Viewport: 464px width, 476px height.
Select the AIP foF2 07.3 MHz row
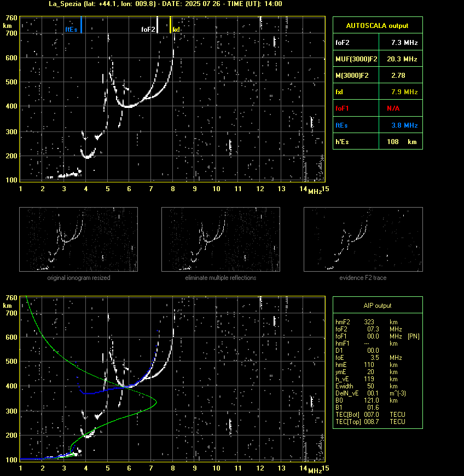click(369, 329)
